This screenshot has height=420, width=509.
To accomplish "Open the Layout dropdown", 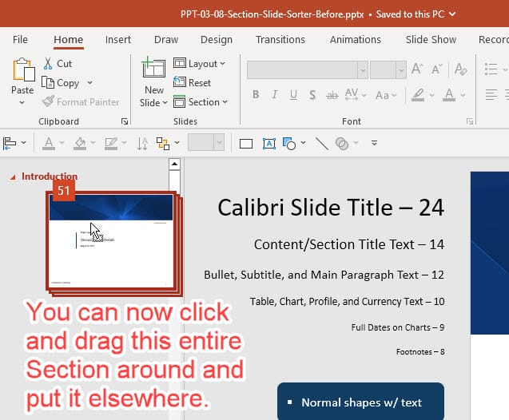I will click(199, 64).
